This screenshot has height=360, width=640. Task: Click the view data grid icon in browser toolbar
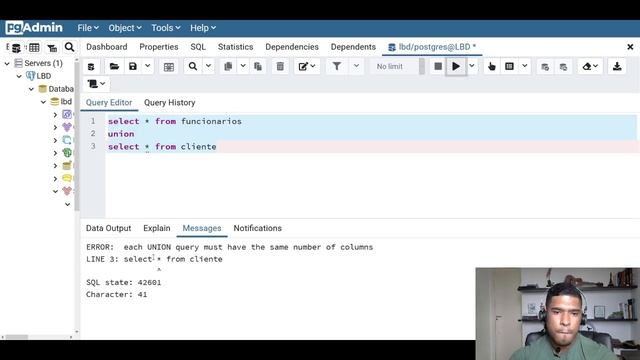(x=34, y=48)
